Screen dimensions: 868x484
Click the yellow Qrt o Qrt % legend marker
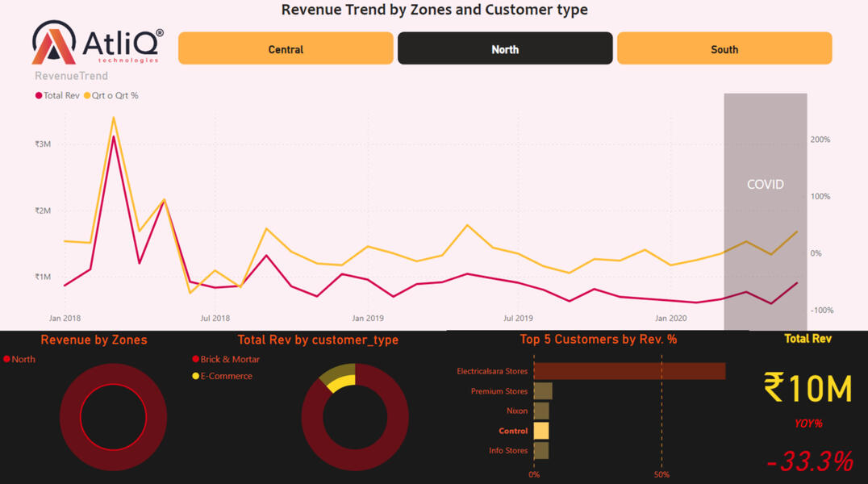(x=87, y=96)
